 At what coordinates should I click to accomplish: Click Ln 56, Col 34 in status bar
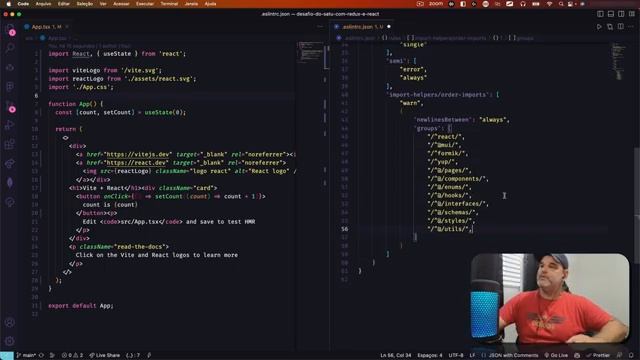coord(396,355)
